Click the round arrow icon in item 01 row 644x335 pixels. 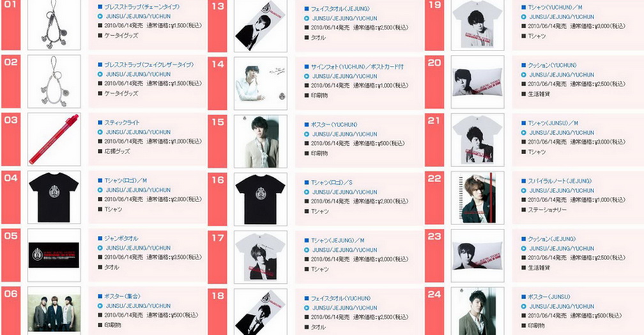100,17
